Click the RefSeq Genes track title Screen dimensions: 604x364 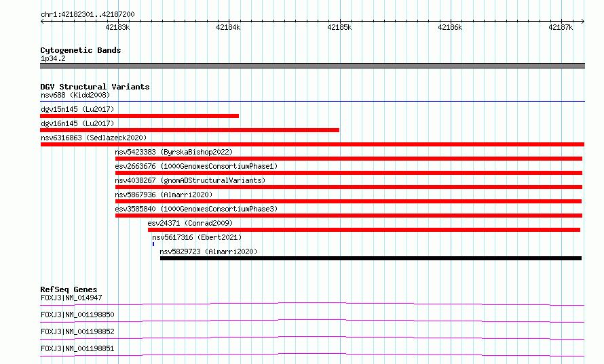pos(69,289)
